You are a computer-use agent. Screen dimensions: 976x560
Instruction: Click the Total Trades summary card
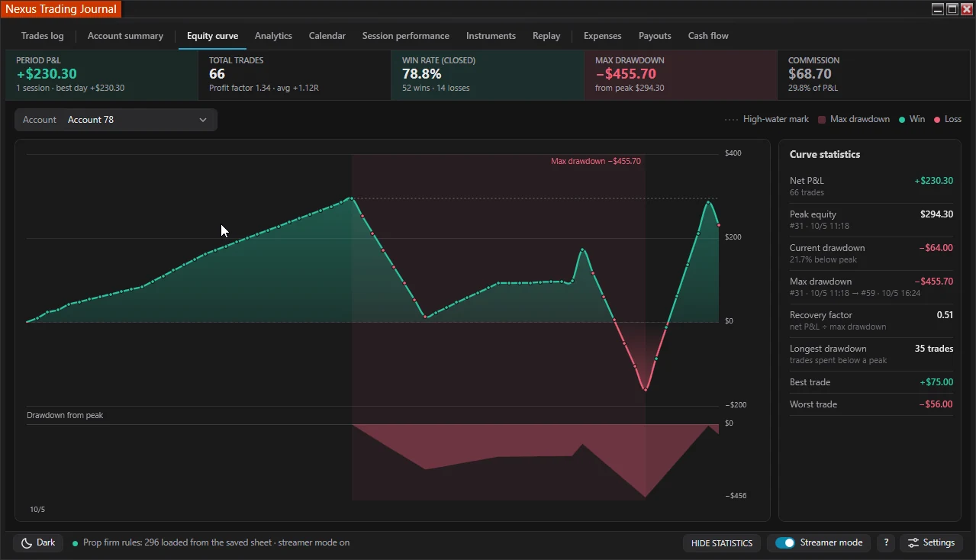point(295,75)
